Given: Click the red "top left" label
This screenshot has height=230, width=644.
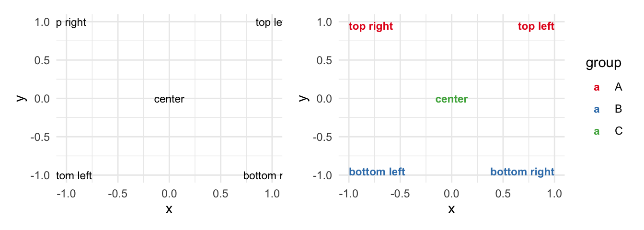Looking at the screenshot, I should pyautogui.click(x=536, y=27).
